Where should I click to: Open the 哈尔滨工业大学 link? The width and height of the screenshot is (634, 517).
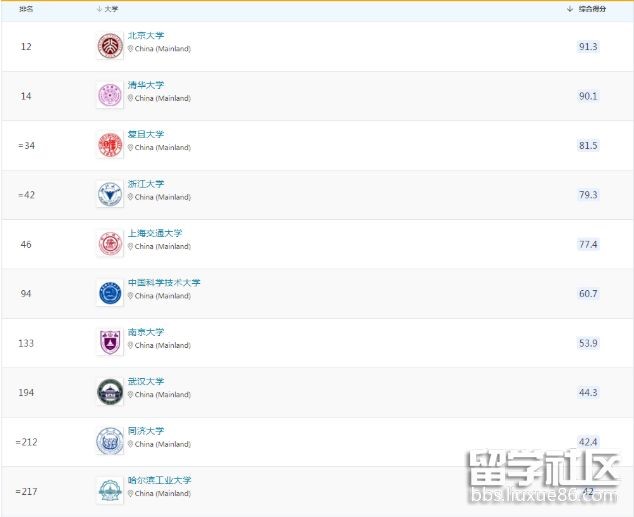[x=159, y=480]
